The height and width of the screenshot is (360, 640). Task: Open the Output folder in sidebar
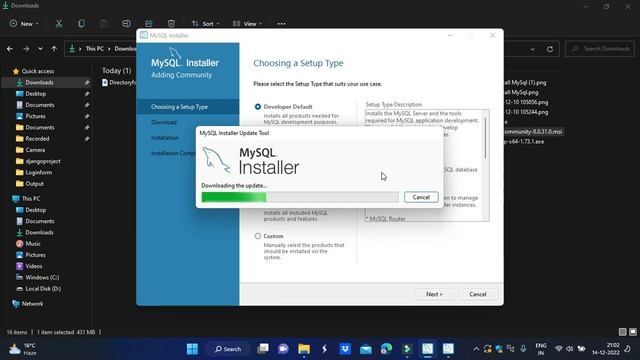34,184
